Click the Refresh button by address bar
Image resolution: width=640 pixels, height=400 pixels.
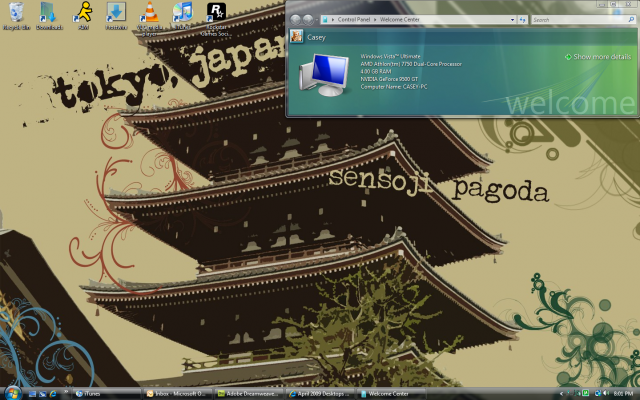point(522,20)
